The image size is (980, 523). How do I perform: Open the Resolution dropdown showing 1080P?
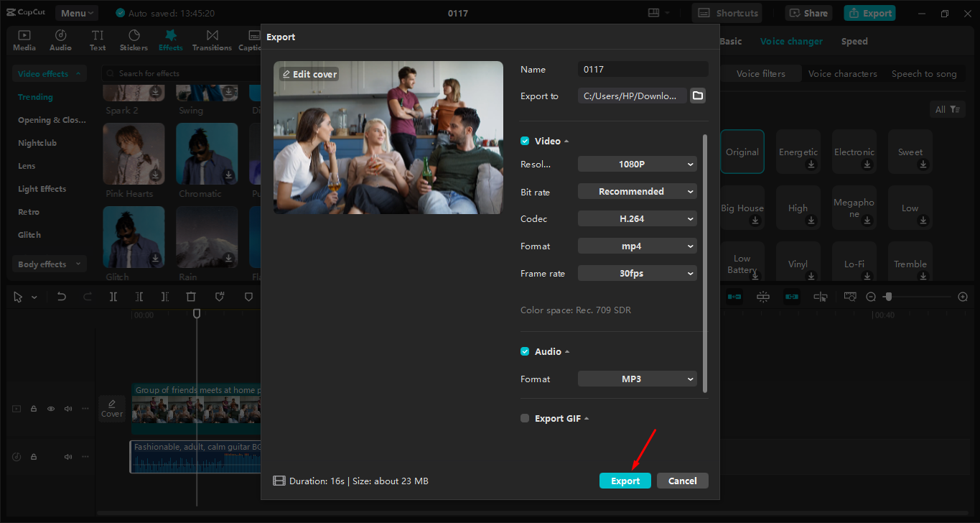637,164
